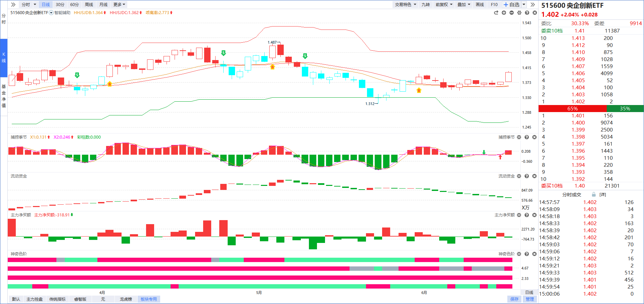Switch to 周线 weekly tab

point(89,4)
